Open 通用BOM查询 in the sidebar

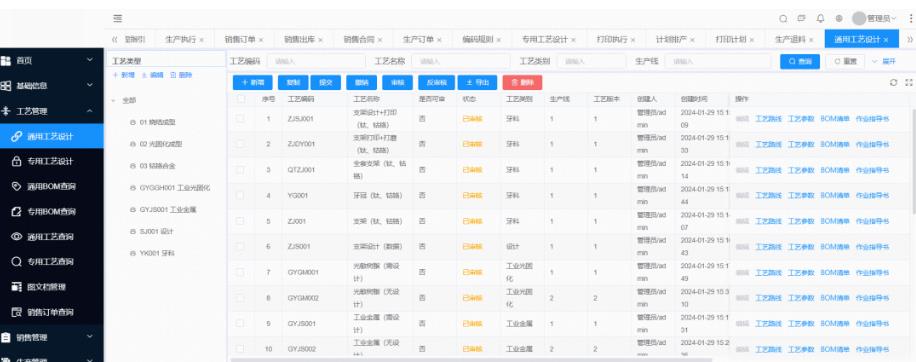[51, 186]
